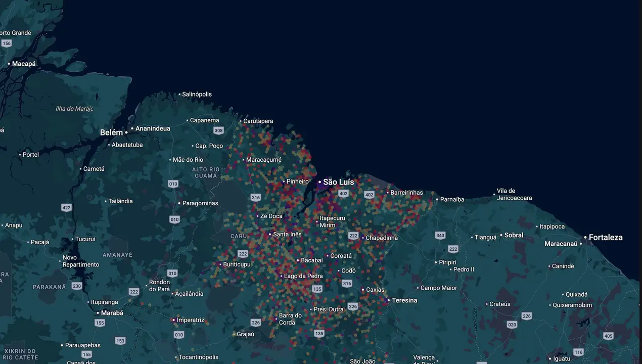Select the 422 route shield near Tailândia

coord(66,207)
